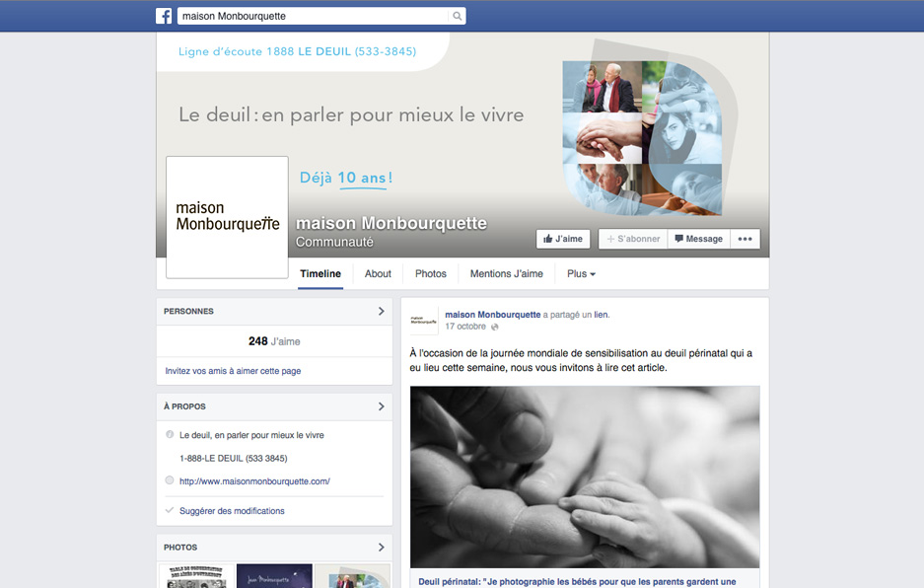Image resolution: width=924 pixels, height=588 pixels.
Task: Click the post author maison Monbourquette link
Action: (x=493, y=315)
